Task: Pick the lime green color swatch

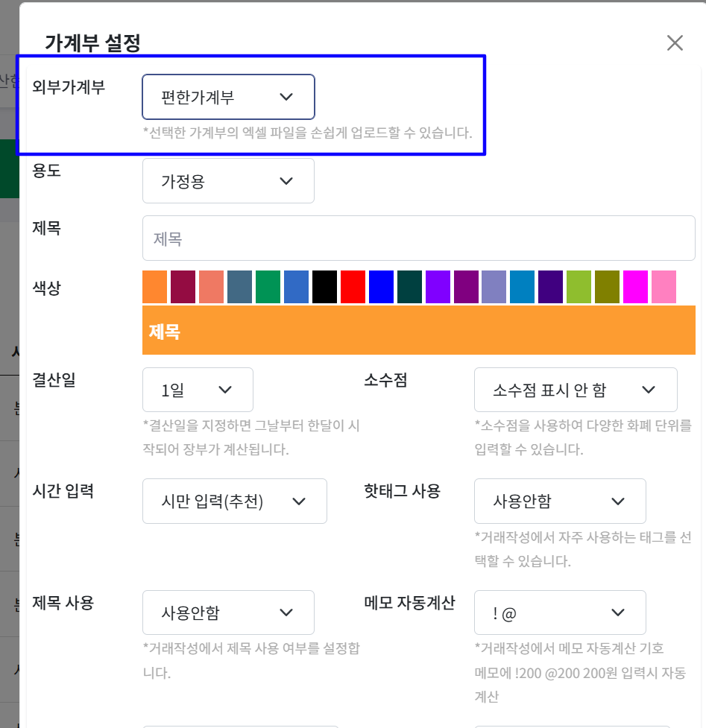Action: [579, 287]
